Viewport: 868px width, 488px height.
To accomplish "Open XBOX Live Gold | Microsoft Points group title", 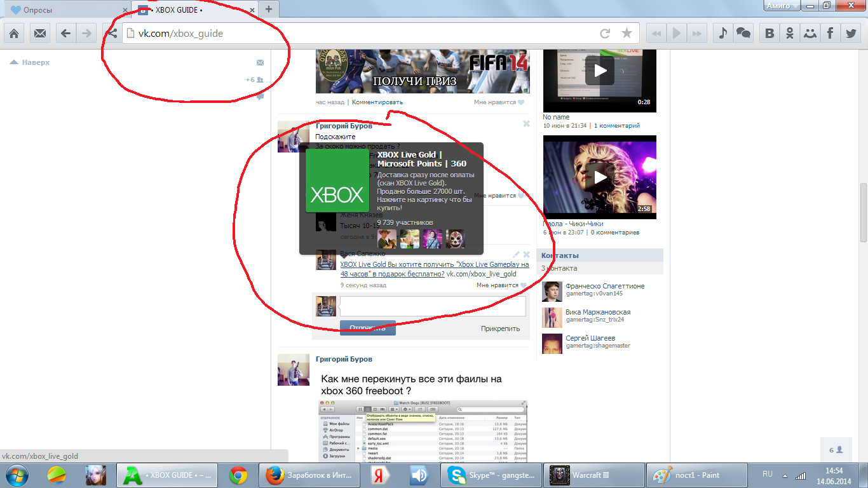I will point(421,159).
